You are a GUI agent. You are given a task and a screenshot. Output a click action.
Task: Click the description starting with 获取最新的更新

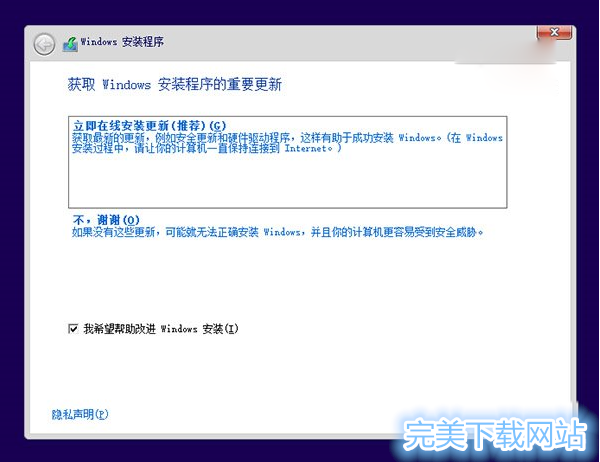[x=287, y=143]
